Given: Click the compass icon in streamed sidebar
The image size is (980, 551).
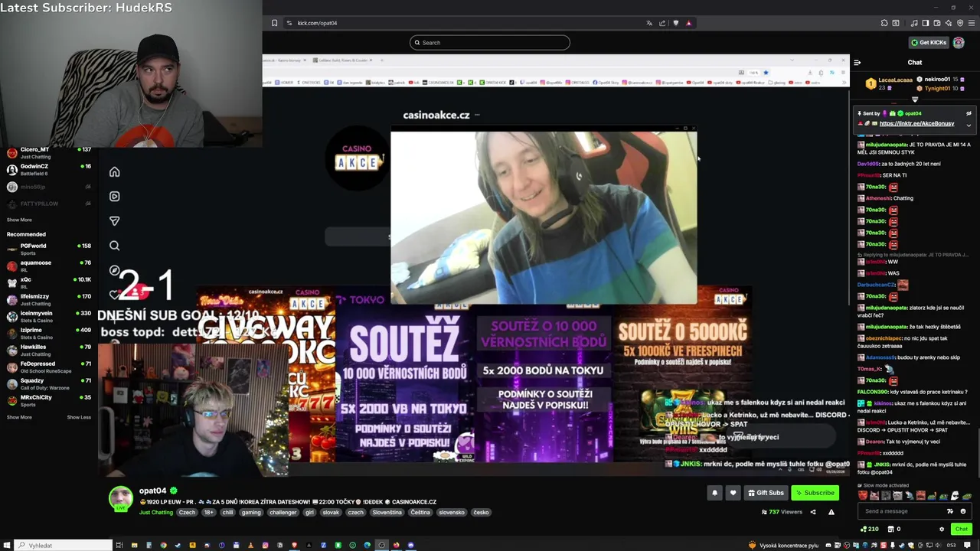Looking at the screenshot, I should click(x=114, y=270).
